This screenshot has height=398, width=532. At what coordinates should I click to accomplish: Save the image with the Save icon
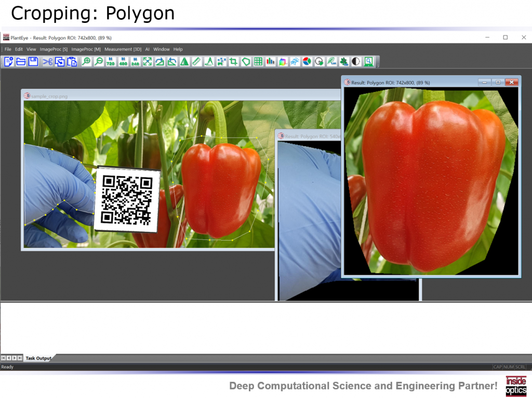[x=33, y=61]
